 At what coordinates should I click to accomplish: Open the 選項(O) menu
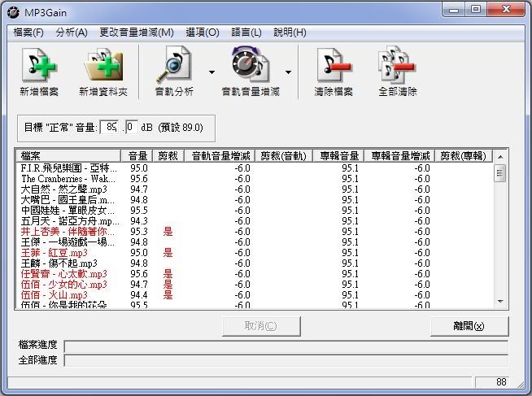(x=203, y=33)
